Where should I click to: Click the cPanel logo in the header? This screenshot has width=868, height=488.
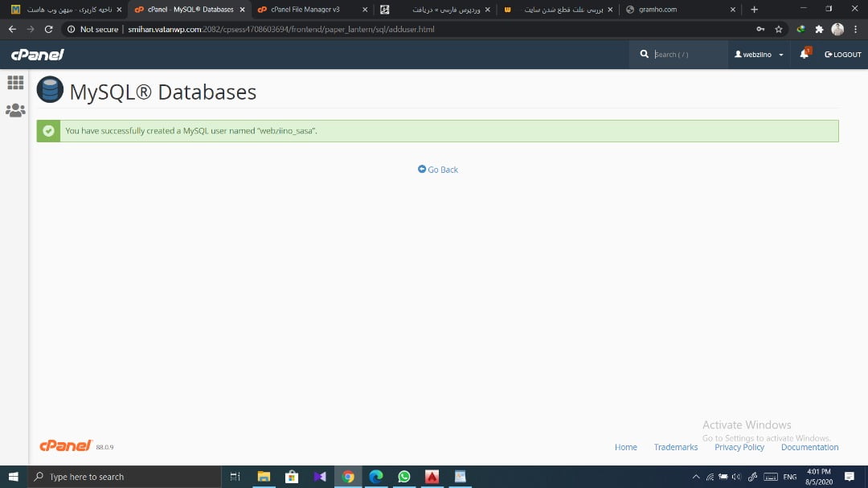(38, 55)
